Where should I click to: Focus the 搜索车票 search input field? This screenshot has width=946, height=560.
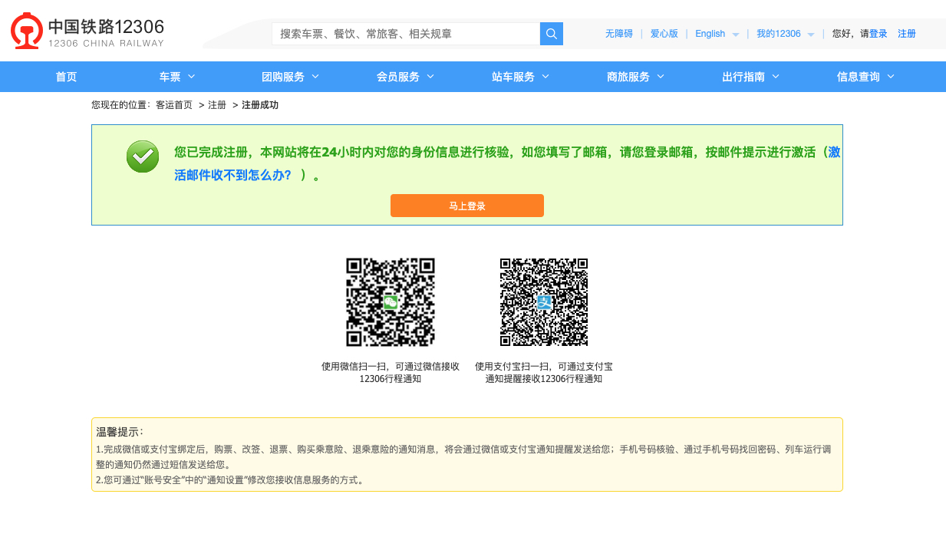(x=406, y=34)
